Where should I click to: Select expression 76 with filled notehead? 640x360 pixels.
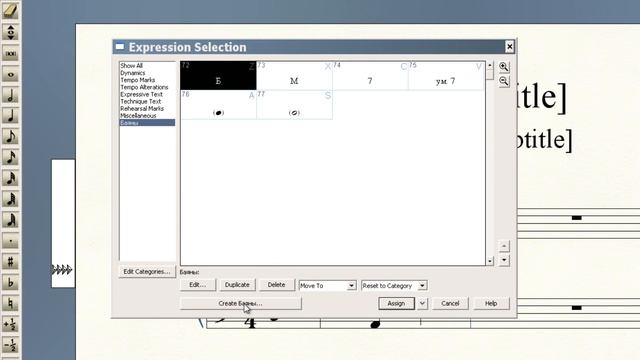click(x=218, y=105)
